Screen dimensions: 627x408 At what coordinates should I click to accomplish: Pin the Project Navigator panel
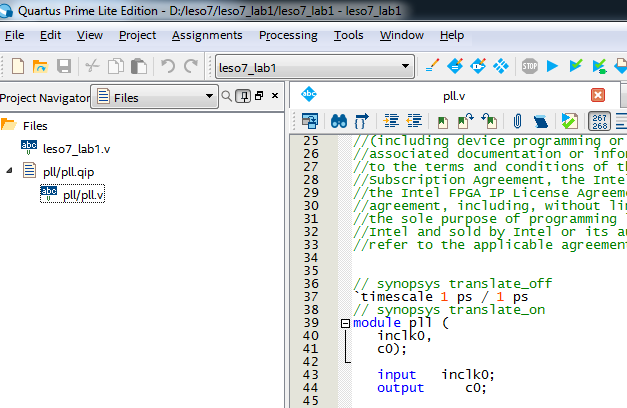(243, 96)
